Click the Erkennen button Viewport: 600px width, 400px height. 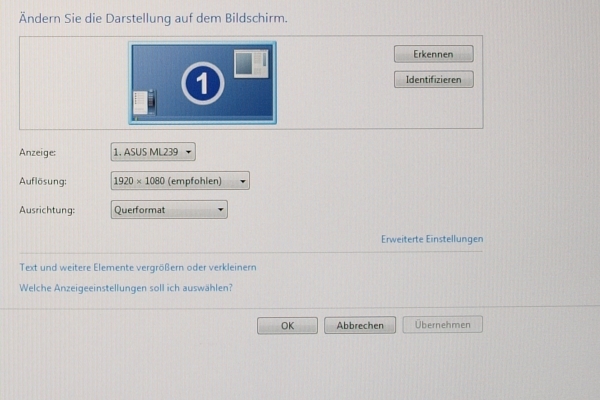coord(434,54)
